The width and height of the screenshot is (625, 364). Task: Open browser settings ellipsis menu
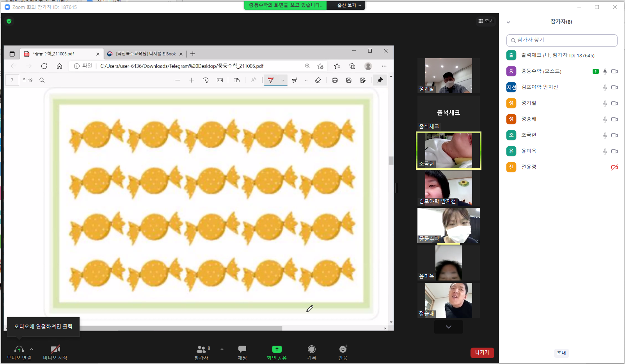tap(384, 66)
